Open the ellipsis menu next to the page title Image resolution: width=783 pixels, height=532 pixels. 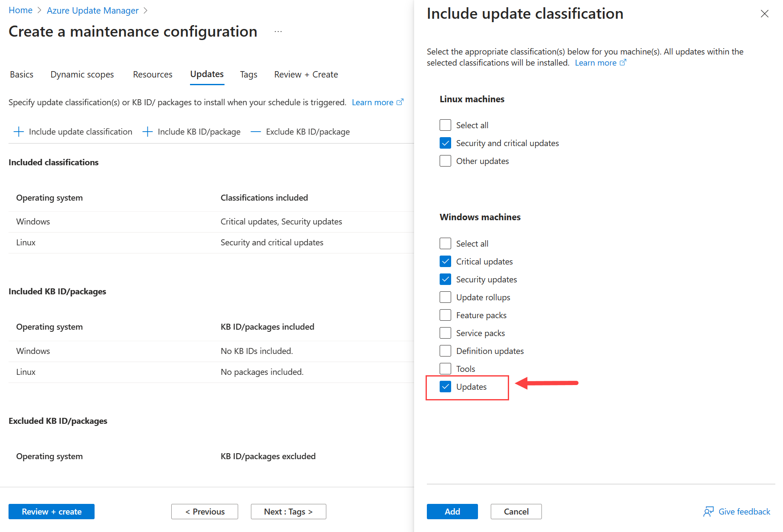tap(278, 31)
